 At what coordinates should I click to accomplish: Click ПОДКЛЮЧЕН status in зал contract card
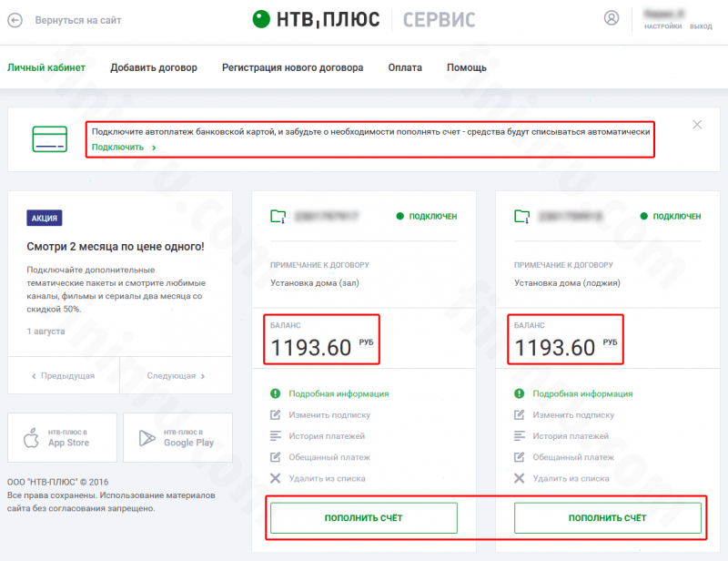click(x=427, y=216)
